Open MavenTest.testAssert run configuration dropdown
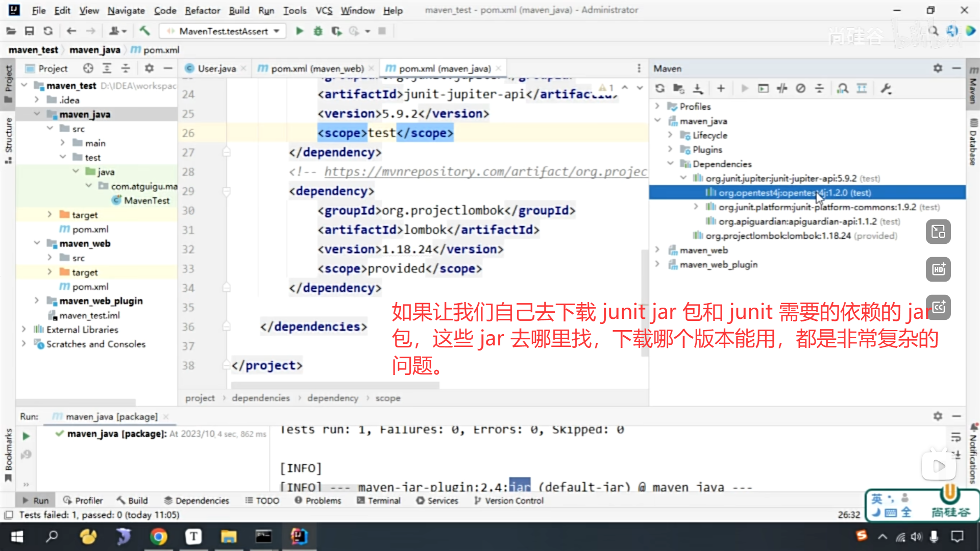Screen dimensions: 980x551 click(223, 31)
